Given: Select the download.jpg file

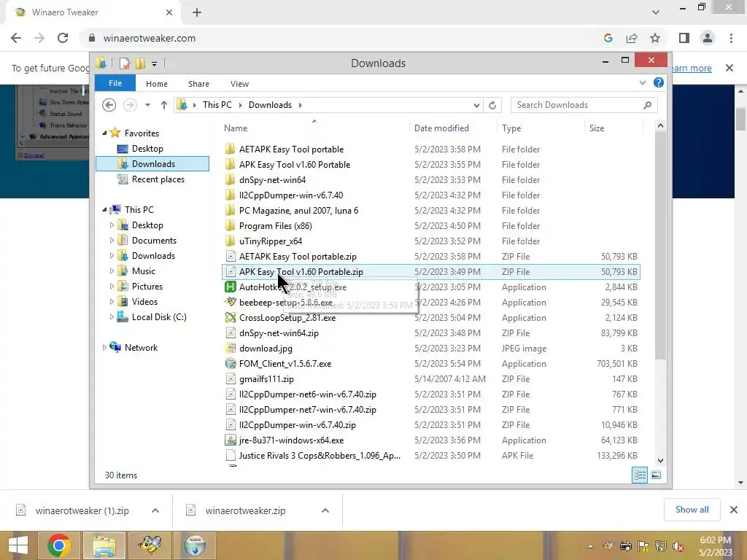Looking at the screenshot, I should click(266, 348).
